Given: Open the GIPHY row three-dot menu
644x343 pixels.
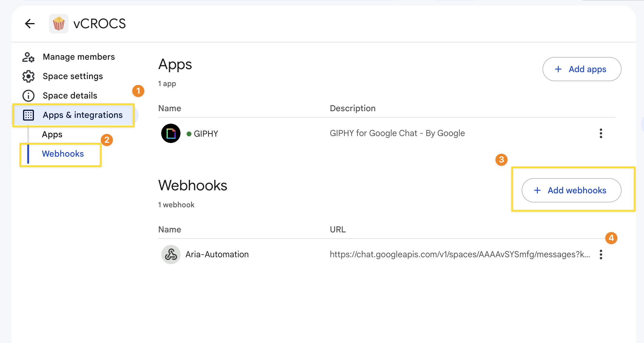Looking at the screenshot, I should pos(601,133).
